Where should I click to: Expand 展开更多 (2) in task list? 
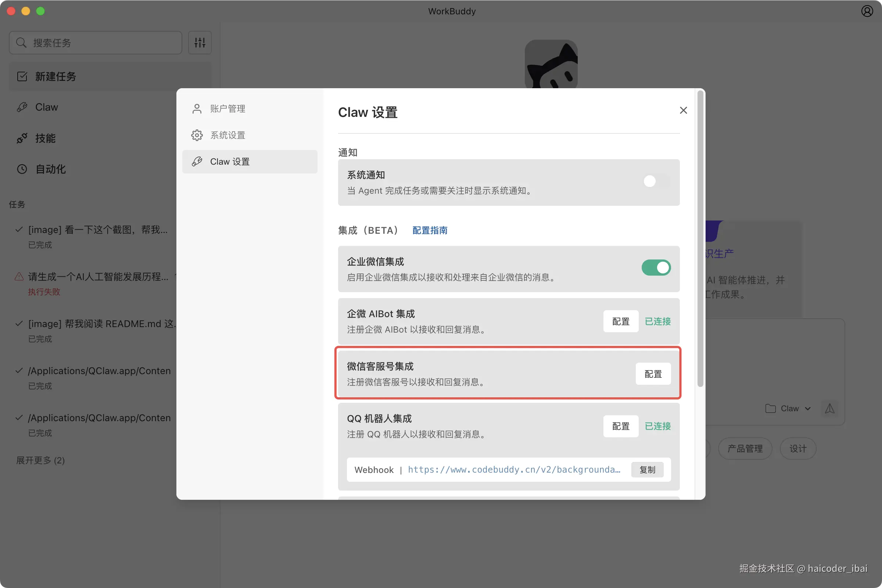(x=40, y=460)
